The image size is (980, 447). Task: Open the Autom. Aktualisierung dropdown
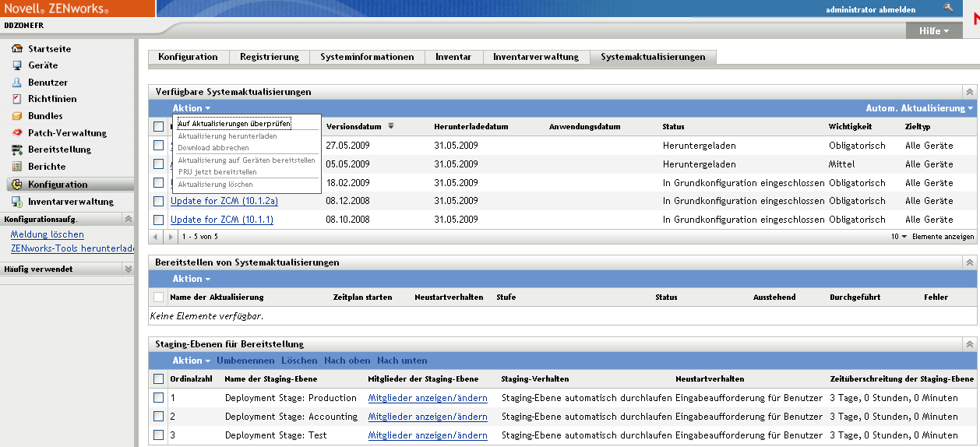919,108
